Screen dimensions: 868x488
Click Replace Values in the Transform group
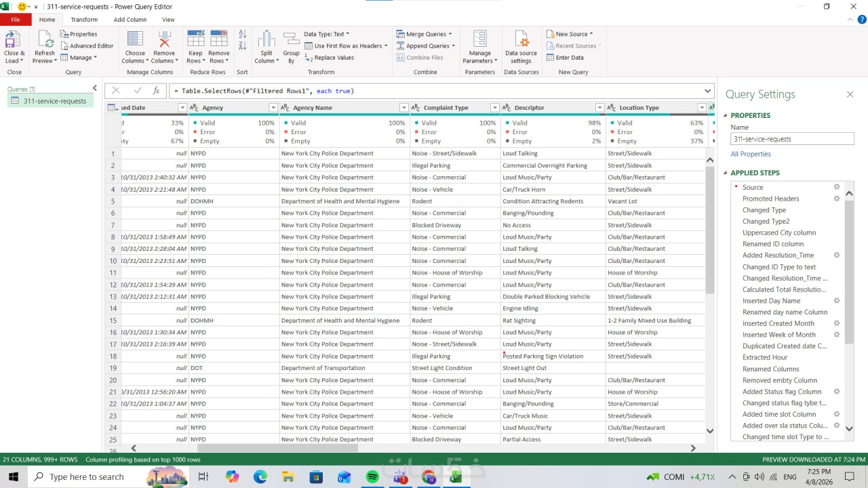(x=329, y=58)
